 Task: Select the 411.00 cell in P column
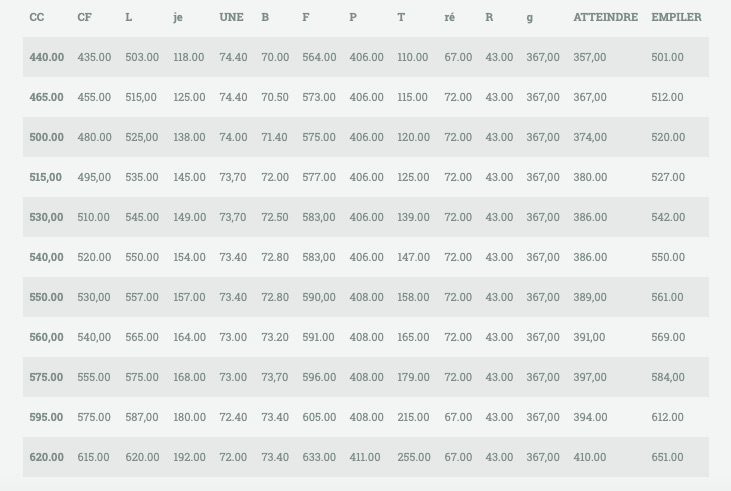(365, 457)
